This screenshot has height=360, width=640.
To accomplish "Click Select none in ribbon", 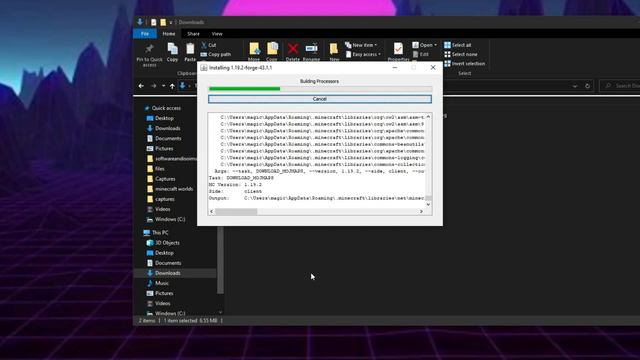I will 460,54.
